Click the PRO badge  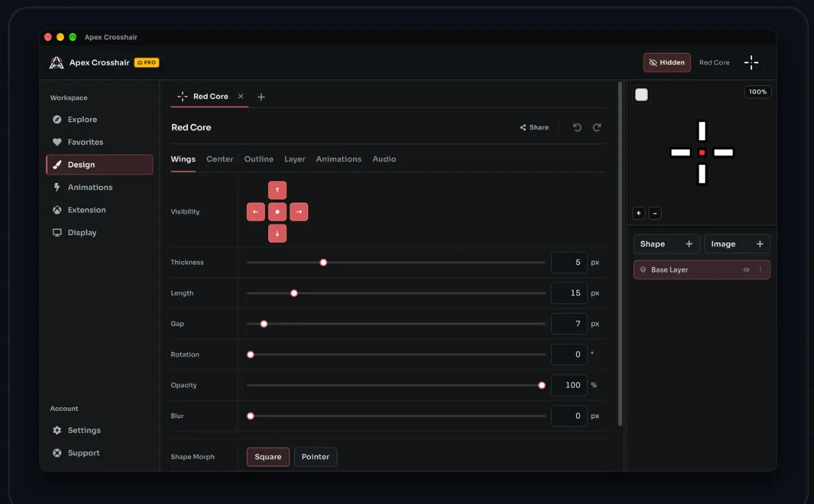coord(147,63)
